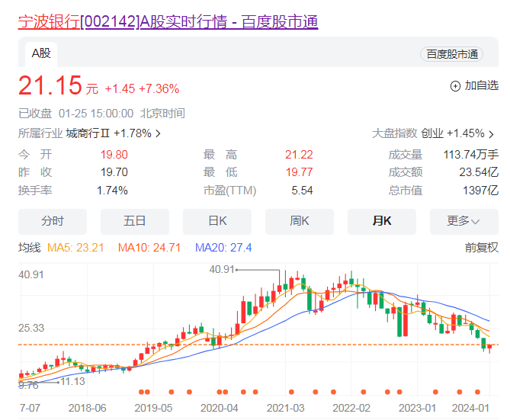Click the 前复权 adjustment option
Image resolution: width=510 pixels, height=420 pixels.
tap(481, 248)
